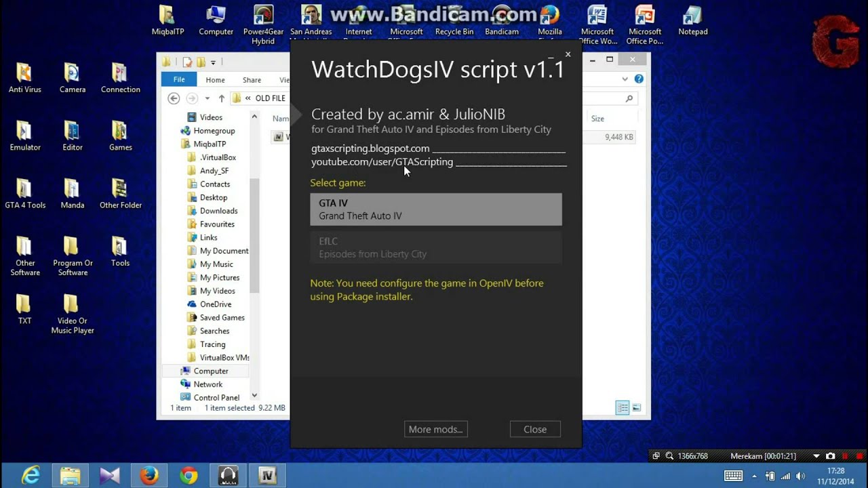Open Explorer Help question mark icon
This screenshot has height=488, width=868.
point(639,79)
